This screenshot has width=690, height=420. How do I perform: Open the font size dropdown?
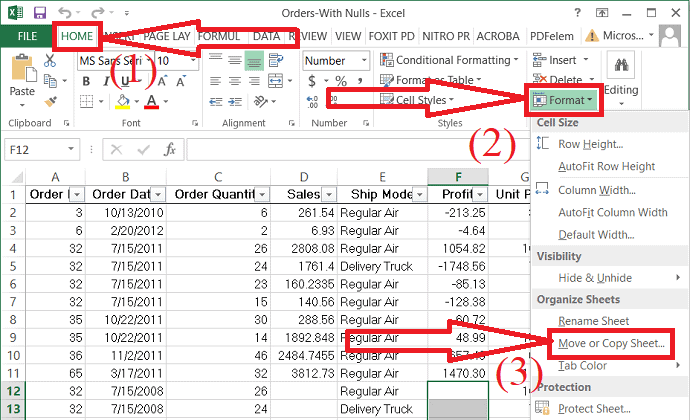coord(193,60)
